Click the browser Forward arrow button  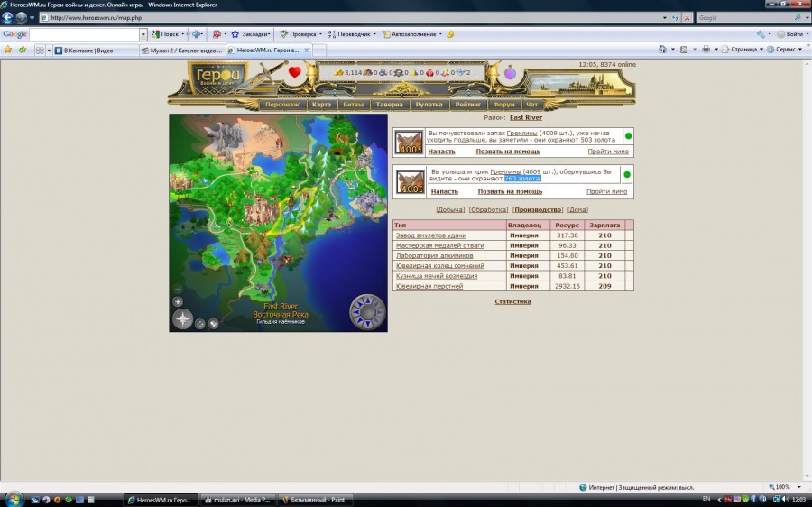pos(21,18)
